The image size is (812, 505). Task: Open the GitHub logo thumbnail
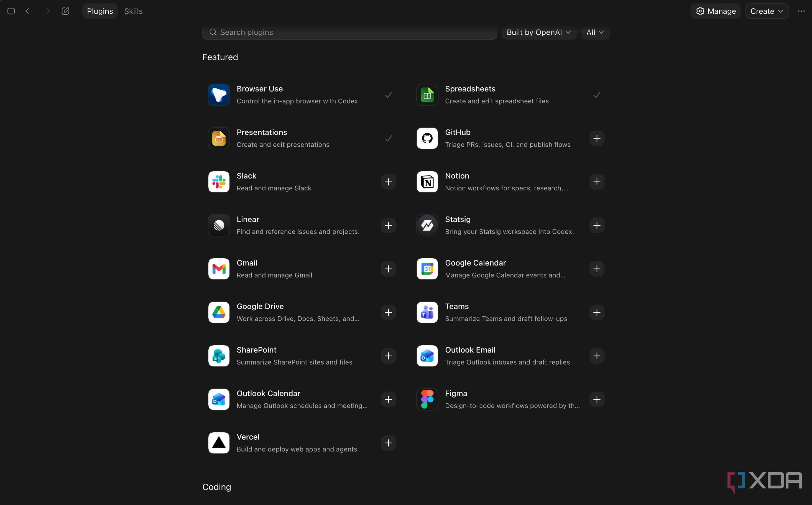point(427,138)
